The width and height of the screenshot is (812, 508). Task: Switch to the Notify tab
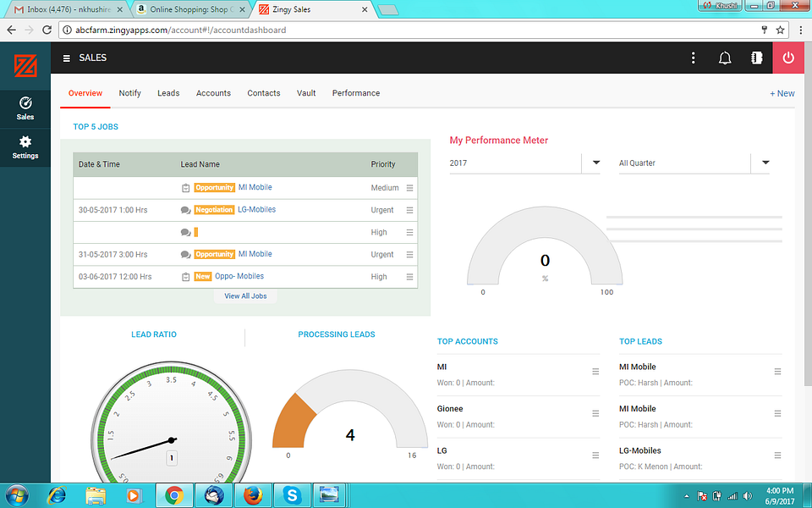130,93
